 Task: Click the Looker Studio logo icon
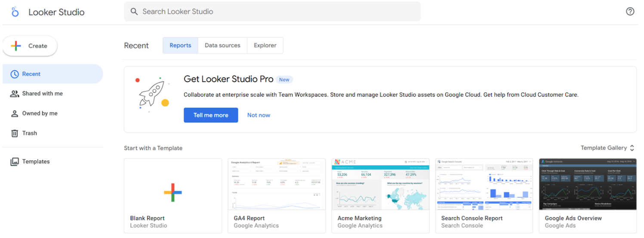pos(15,12)
